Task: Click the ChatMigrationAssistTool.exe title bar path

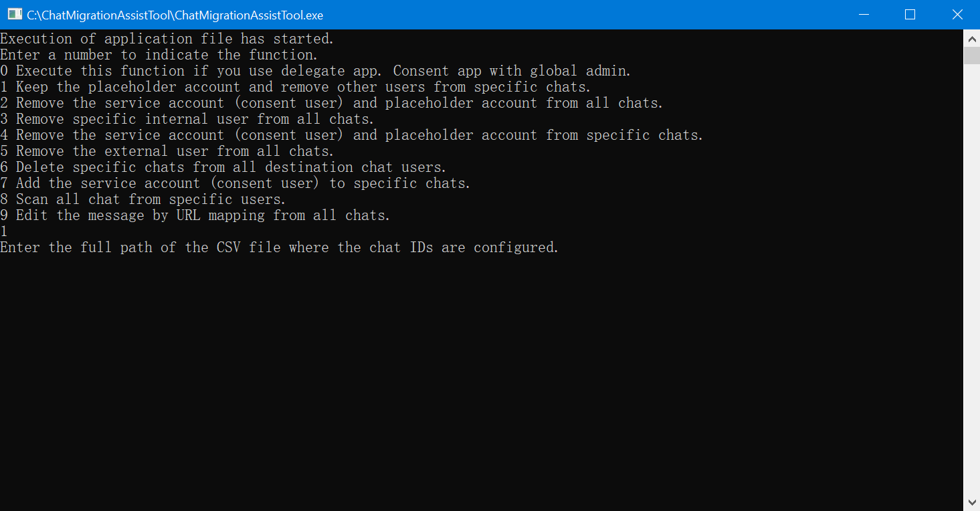Action: tap(175, 15)
